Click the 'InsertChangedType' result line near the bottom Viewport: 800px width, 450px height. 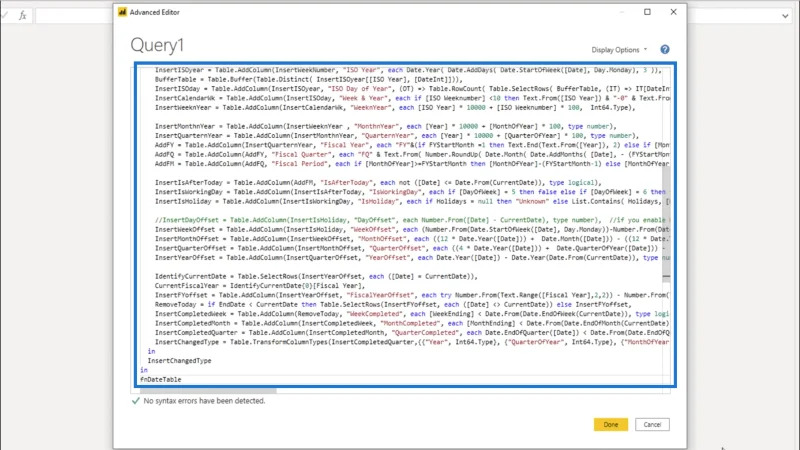click(x=179, y=361)
